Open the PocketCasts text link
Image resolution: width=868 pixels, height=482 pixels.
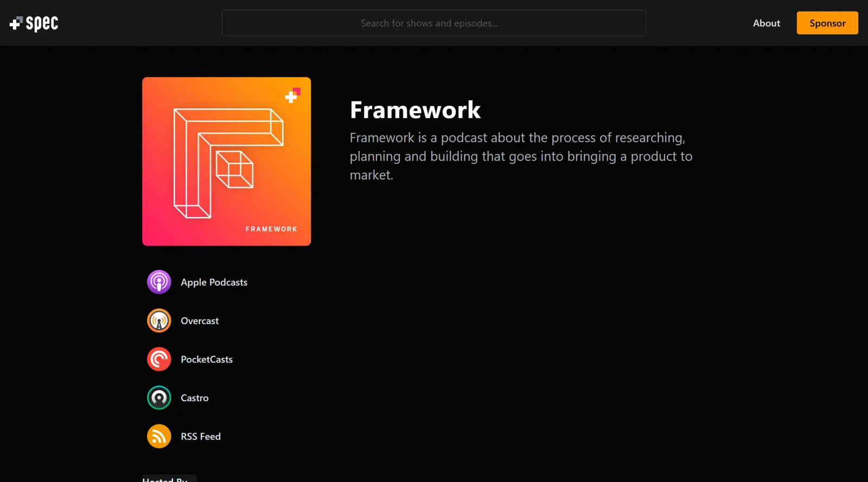point(207,359)
